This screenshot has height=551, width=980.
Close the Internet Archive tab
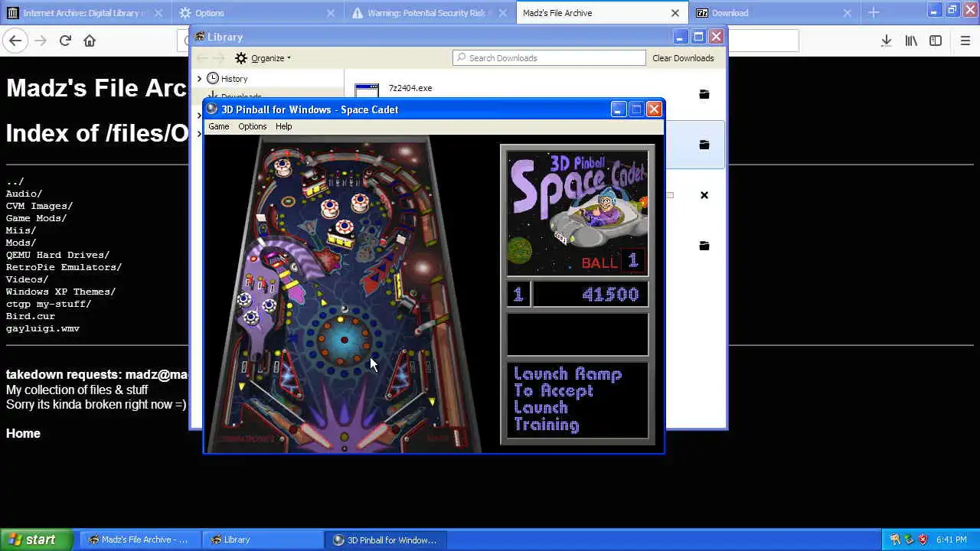coord(159,13)
